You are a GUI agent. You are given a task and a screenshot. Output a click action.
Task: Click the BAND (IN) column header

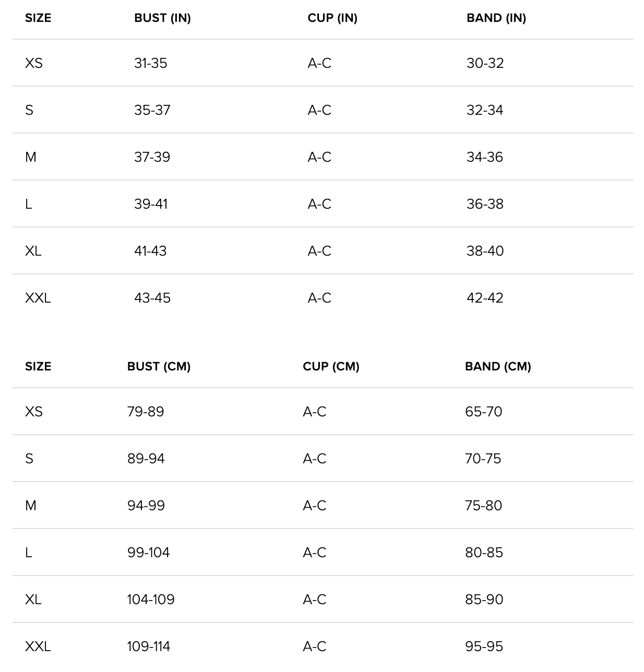(x=496, y=18)
